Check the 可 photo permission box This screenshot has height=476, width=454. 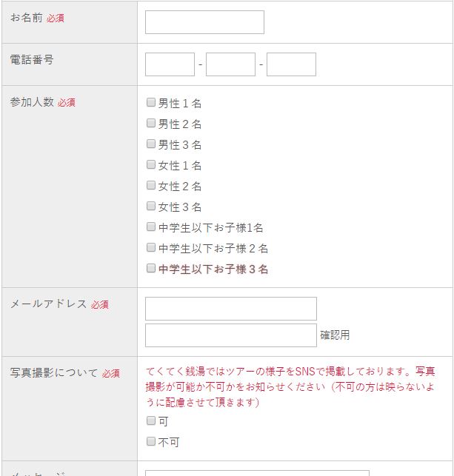(x=151, y=421)
